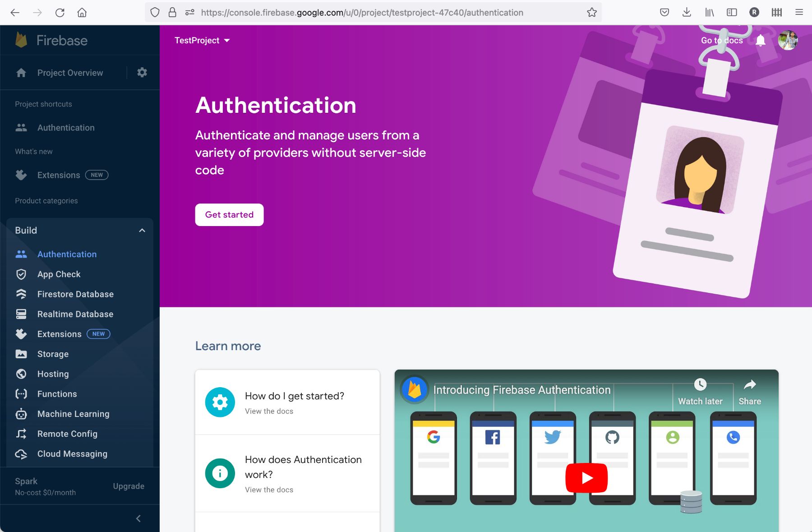Screen dimensions: 812x532
Task: Click the browser address bar URL
Action: [x=362, y=13]
